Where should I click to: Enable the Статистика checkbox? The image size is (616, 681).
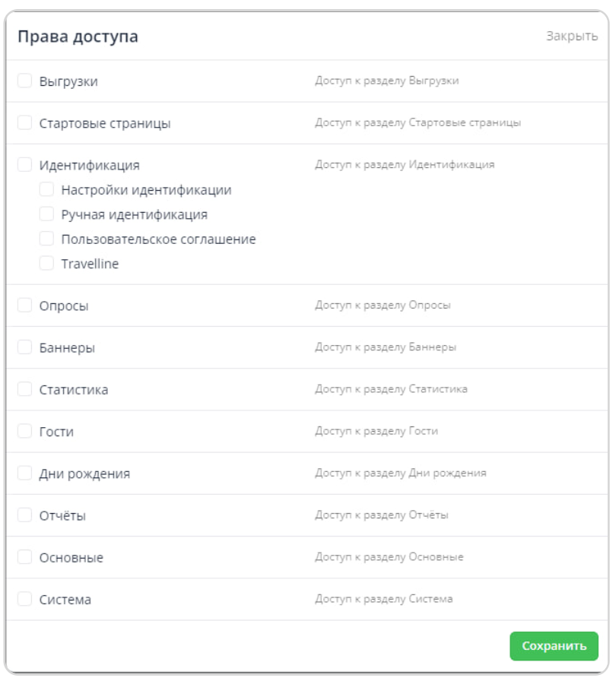24,388
